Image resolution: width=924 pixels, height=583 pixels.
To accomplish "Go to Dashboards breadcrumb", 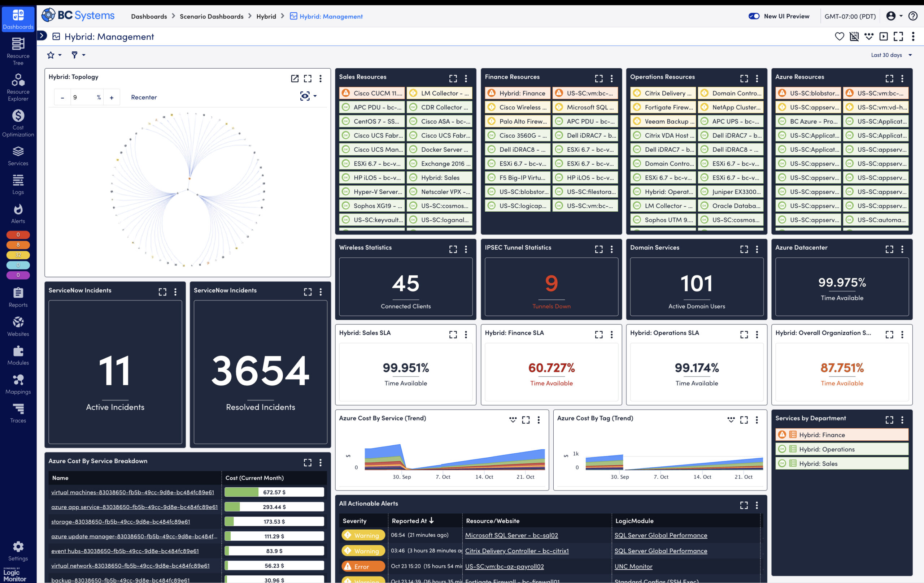I will pos(149,16).
